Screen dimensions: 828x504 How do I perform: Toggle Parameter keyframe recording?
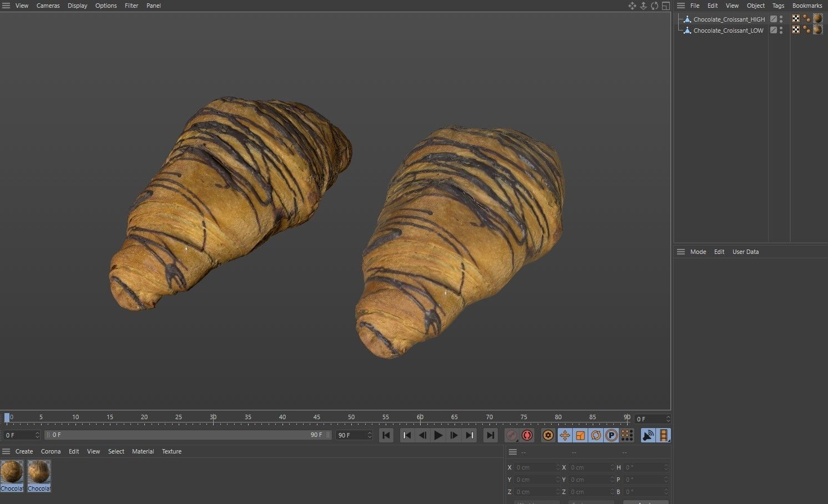coord(611,435)
